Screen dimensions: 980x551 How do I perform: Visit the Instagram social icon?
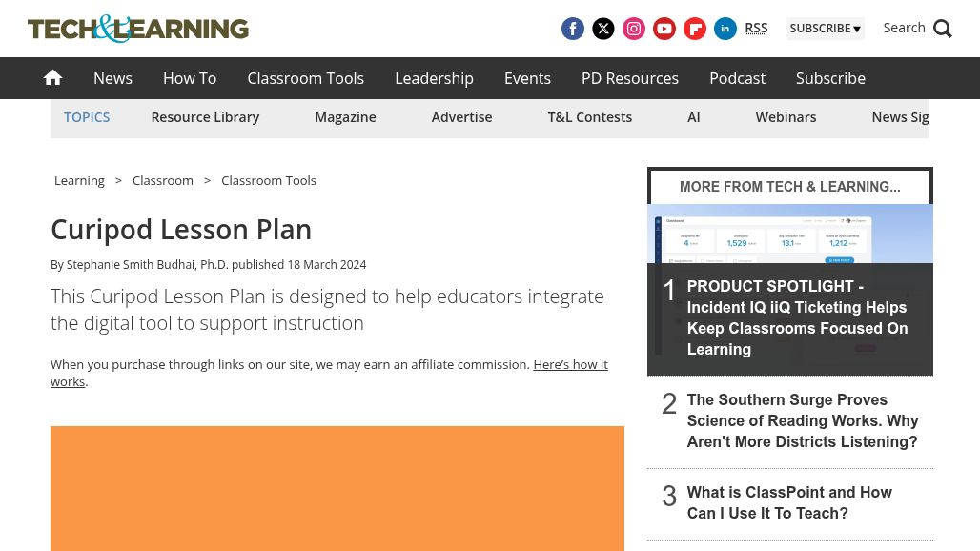point(634,29)
